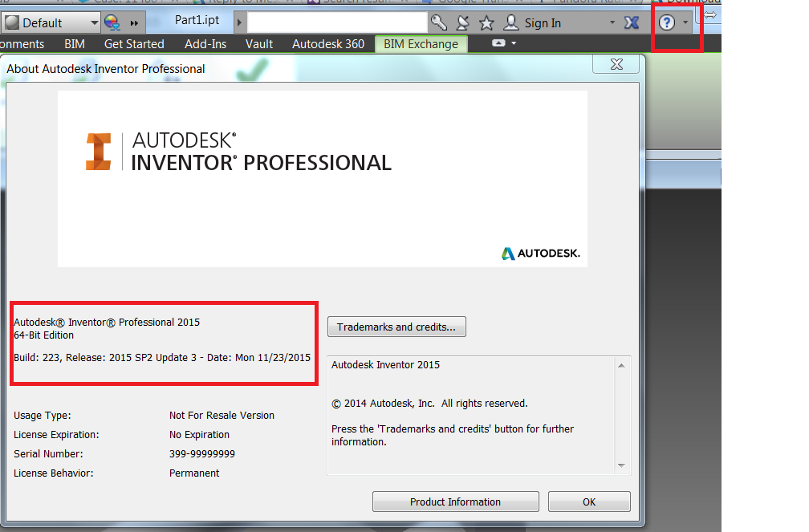Click the Autodesk Exchange Apps X icon
The width and height of the screenshot is (809, 532).
632,22
